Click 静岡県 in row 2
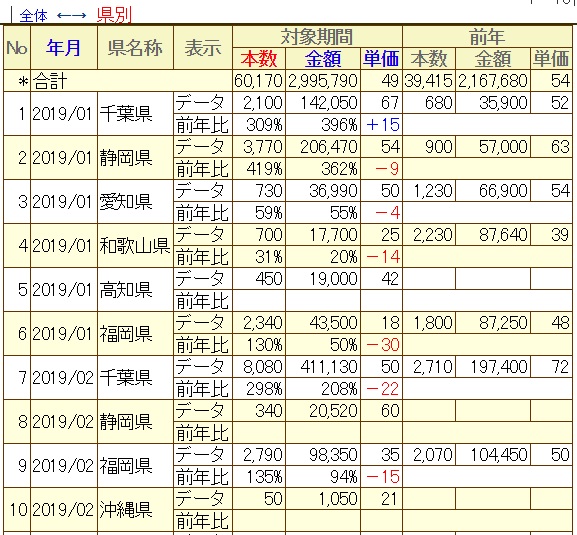The image size is (577, 535). 126,157
